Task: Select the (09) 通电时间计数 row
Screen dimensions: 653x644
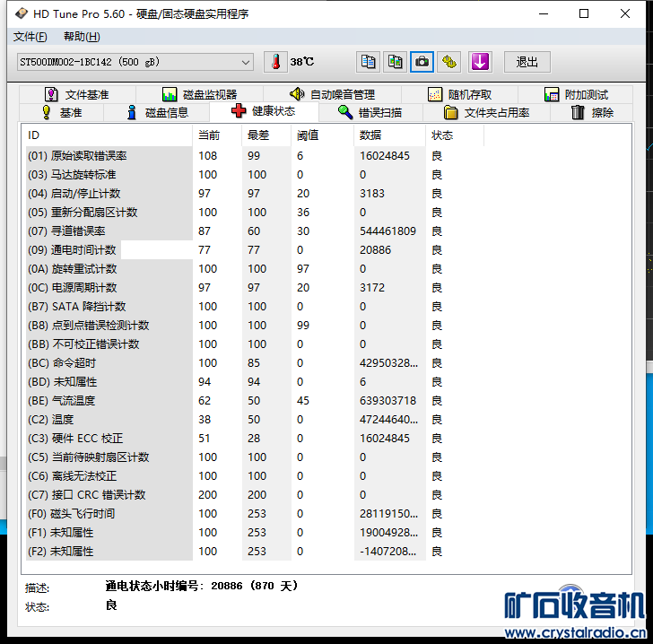Action: (x=255, y=250)
